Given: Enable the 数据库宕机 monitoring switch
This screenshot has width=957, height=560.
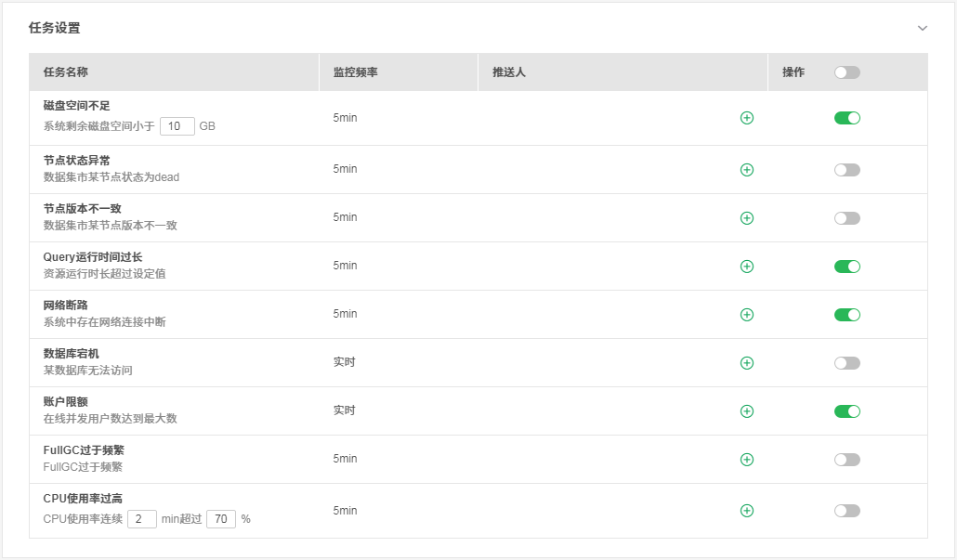Looking at the screenshot, I should (x=846, y=363).
